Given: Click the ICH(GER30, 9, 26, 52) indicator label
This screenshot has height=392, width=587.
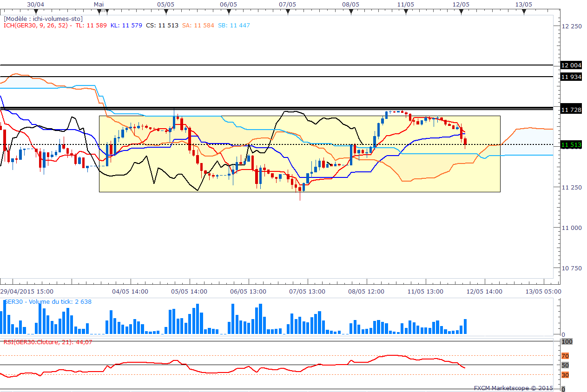Looking at the screenshot, I should click(x=36, y=26).
